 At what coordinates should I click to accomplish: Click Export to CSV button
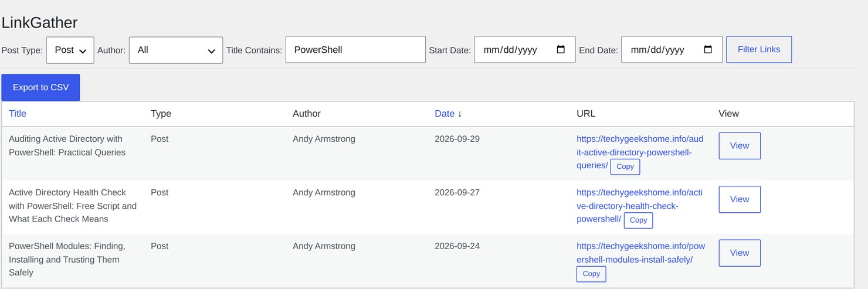click(x=40, y=87)
